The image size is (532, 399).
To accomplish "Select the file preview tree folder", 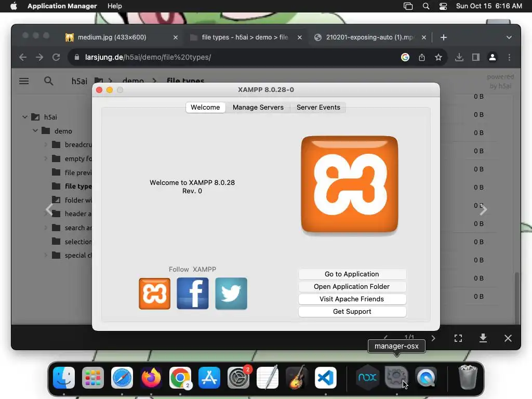I will point(71,172).
